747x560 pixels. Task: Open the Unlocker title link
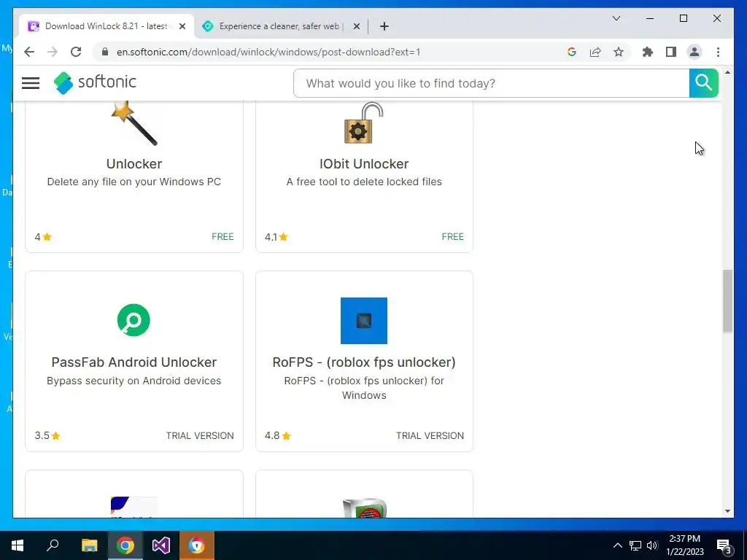(134, 164)
